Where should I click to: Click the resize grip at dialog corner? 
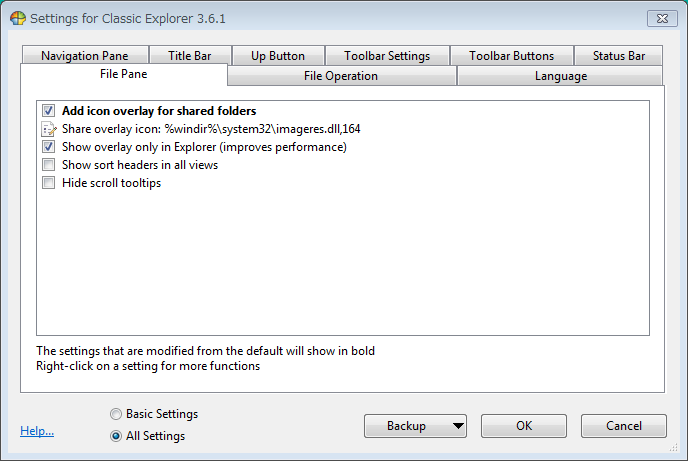pos(674,447)
